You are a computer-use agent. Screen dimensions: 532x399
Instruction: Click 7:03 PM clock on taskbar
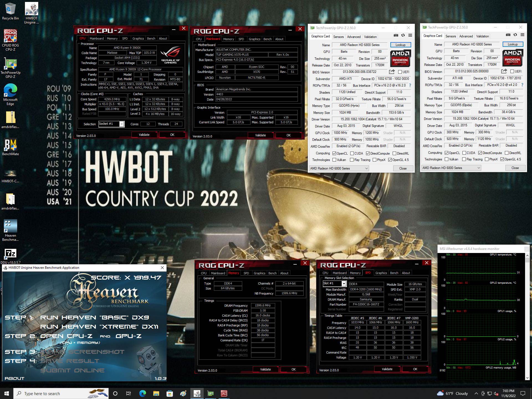click(x=508, y=391)
